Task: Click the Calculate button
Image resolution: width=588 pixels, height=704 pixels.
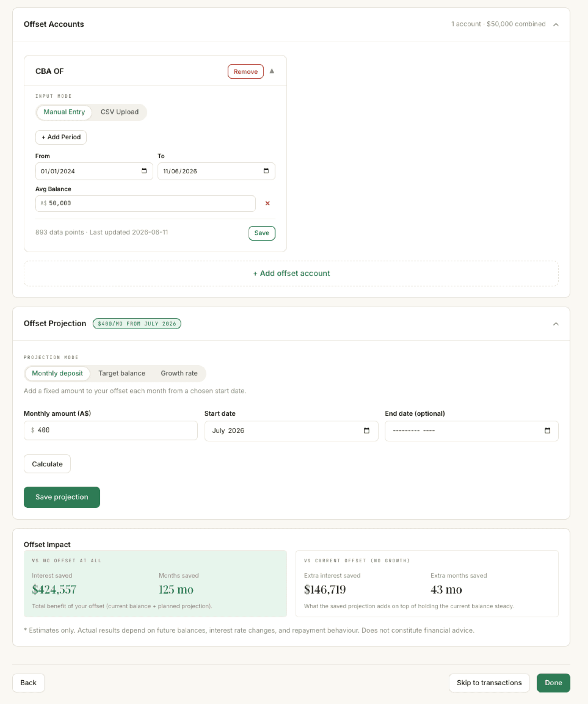Action: pos(47,464)
